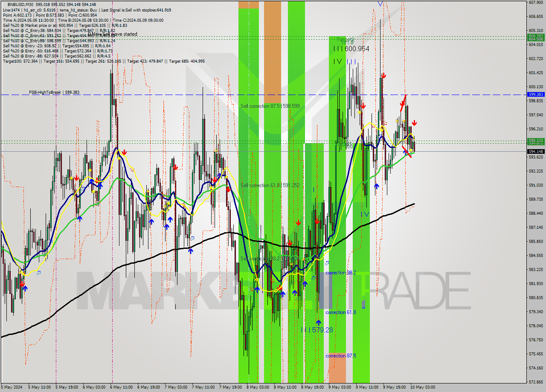Click the blue 'correction 87.5' label
The height and width of the screenshot is (392, 546).
click(340, 356)
